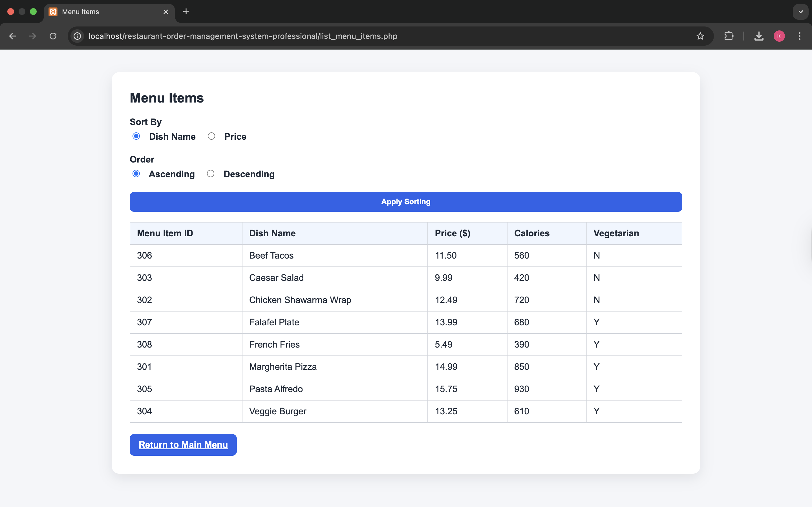The height and width of the screenshot is (507, 812).
Task: Open the Chrome three-dot menu
Action: point(800,36)
